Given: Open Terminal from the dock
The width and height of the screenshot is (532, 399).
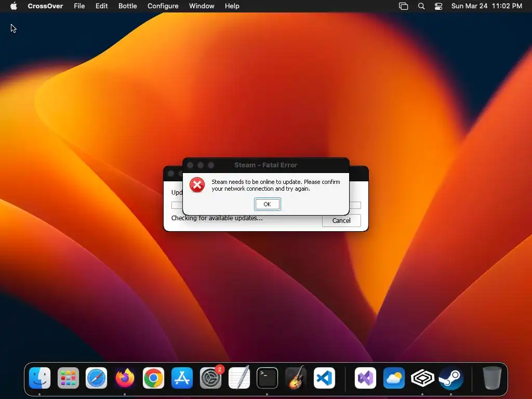Looking at the screenshot, I should [268, 378].
